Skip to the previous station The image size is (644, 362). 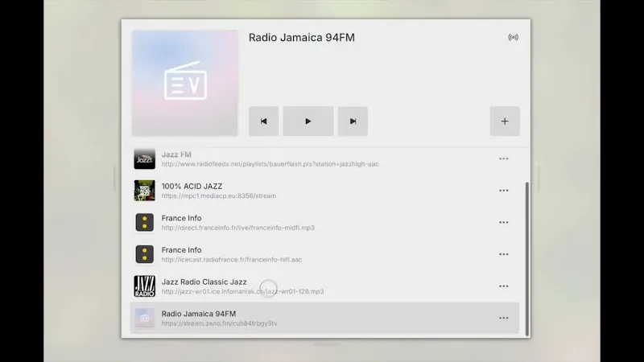coord(264,121)
